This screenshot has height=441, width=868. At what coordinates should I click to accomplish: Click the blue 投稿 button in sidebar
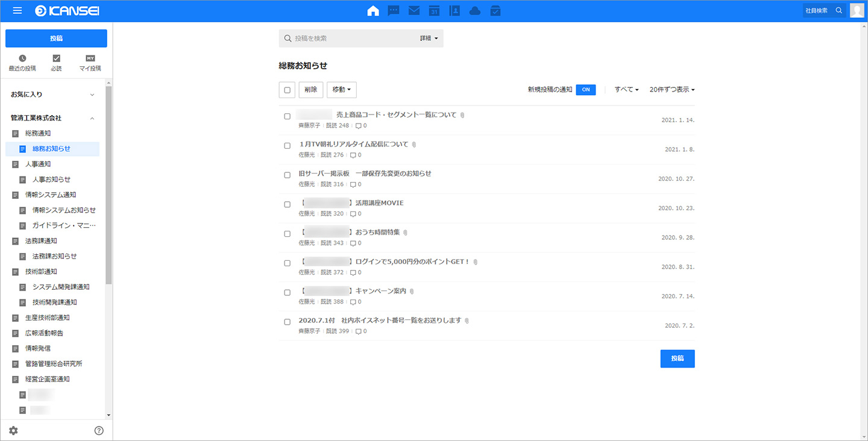pyautogui.click(x=56, y=39)
